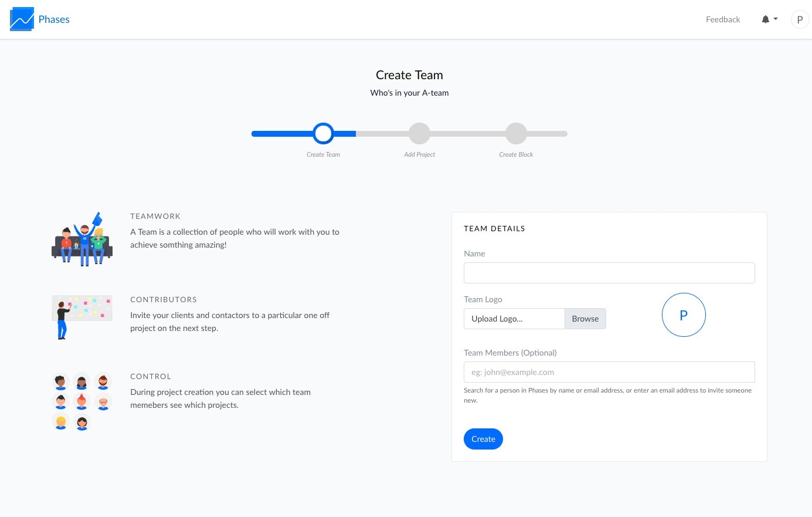Select the Add Project step circle
The height and width of the screenshot is (517, 812).
pyautogui.click(x=419, y=134)
